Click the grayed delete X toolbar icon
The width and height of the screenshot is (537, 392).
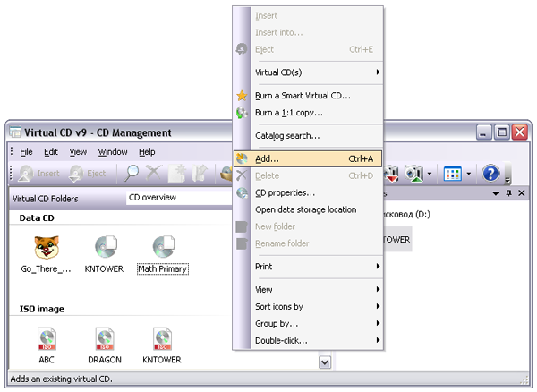153,173
